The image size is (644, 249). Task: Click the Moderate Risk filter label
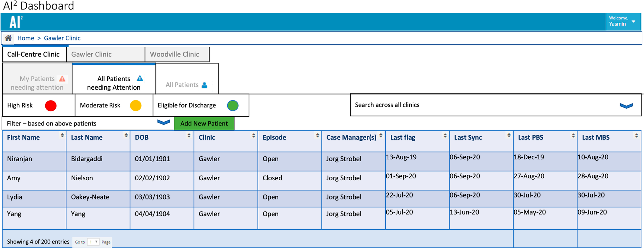[x=100, y=105]
